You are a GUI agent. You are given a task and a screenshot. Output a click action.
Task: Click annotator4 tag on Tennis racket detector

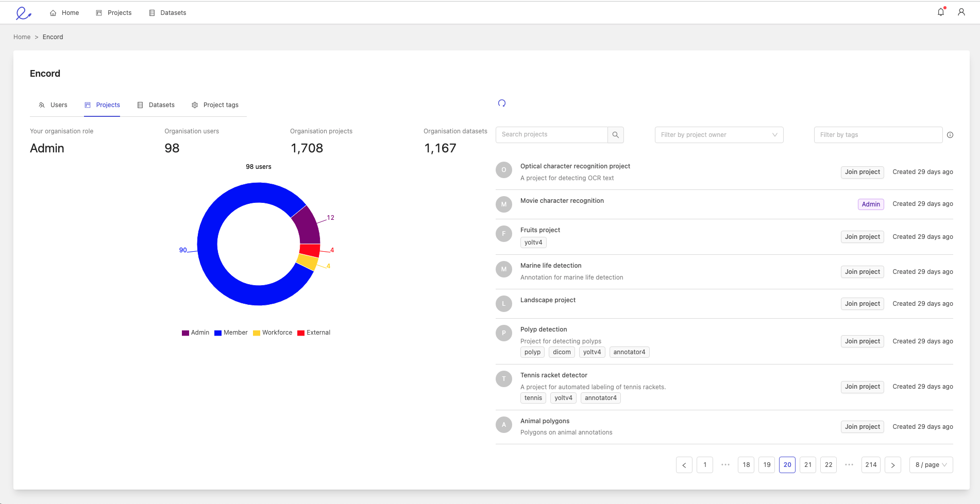point(601,398)
